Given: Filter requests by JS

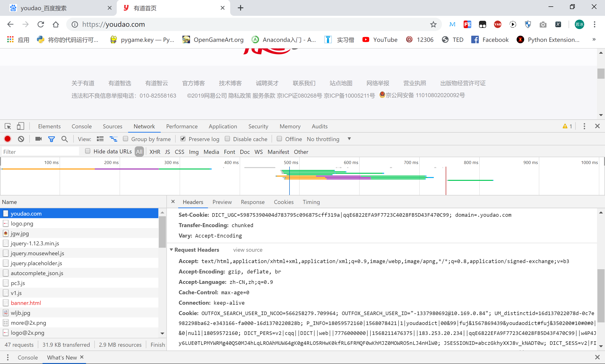Looking at the screenshot, I should point(167,152).
